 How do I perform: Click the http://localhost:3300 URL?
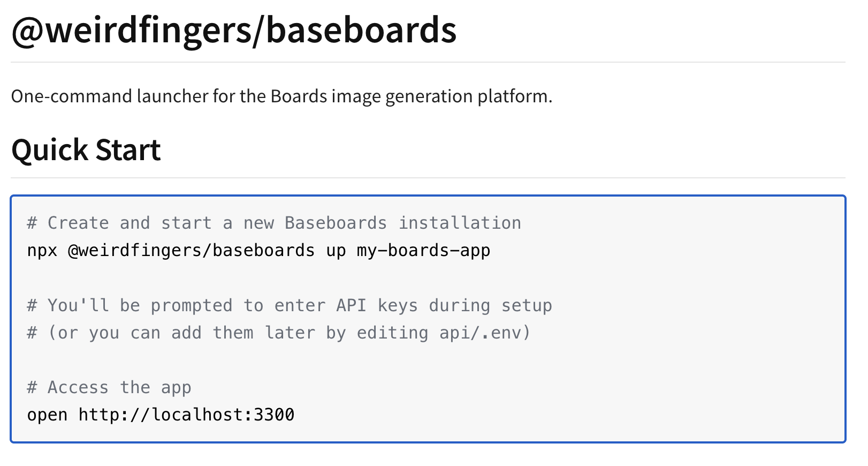point(186,415)
